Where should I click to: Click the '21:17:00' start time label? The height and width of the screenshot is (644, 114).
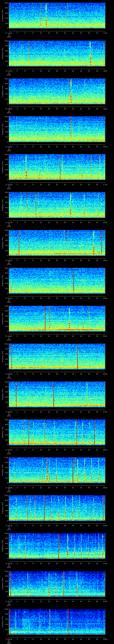[x=9, y=71]
